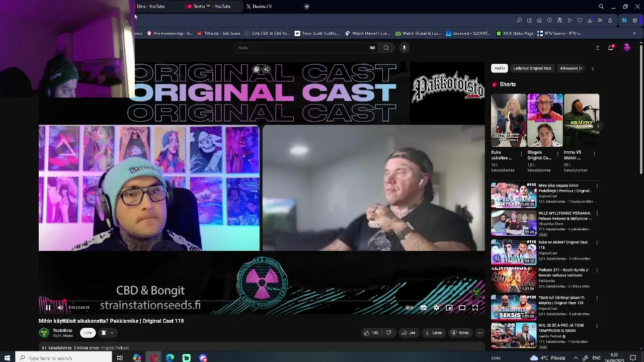Open the Testotimo channel avatar
The image size is (644, 362).
[x=44, y=333]
